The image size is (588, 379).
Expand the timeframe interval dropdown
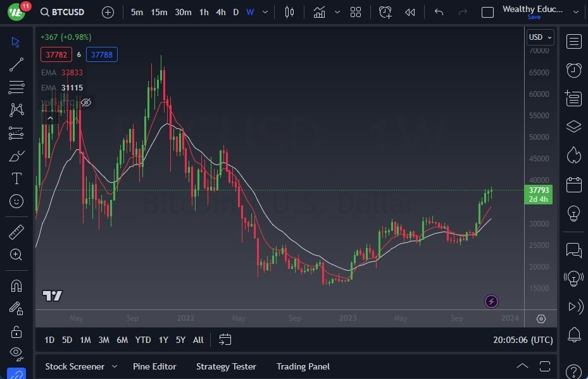point(265,11)
